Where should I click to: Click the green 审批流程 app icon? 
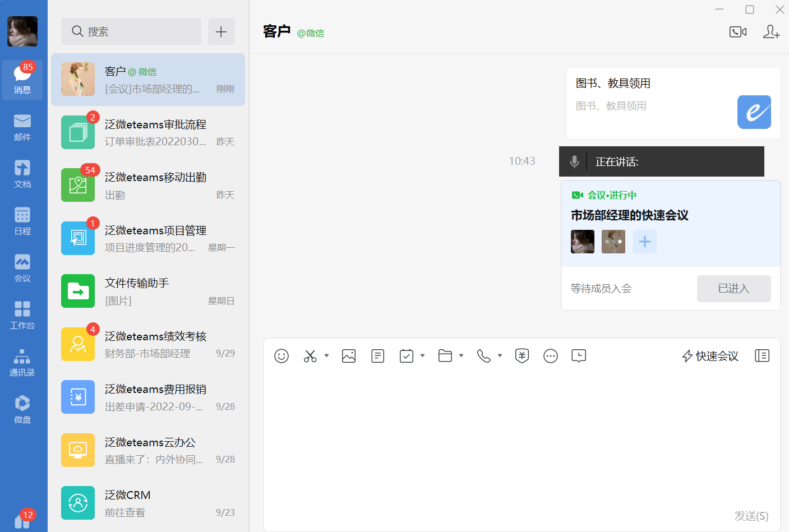point(78,132)
